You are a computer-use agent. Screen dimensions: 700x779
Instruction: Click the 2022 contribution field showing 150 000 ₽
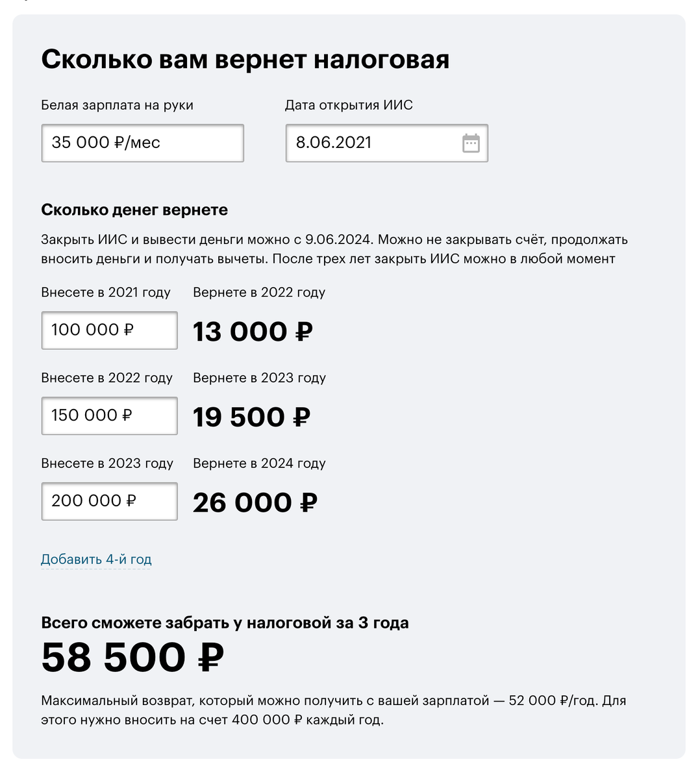tap(108, 416)
